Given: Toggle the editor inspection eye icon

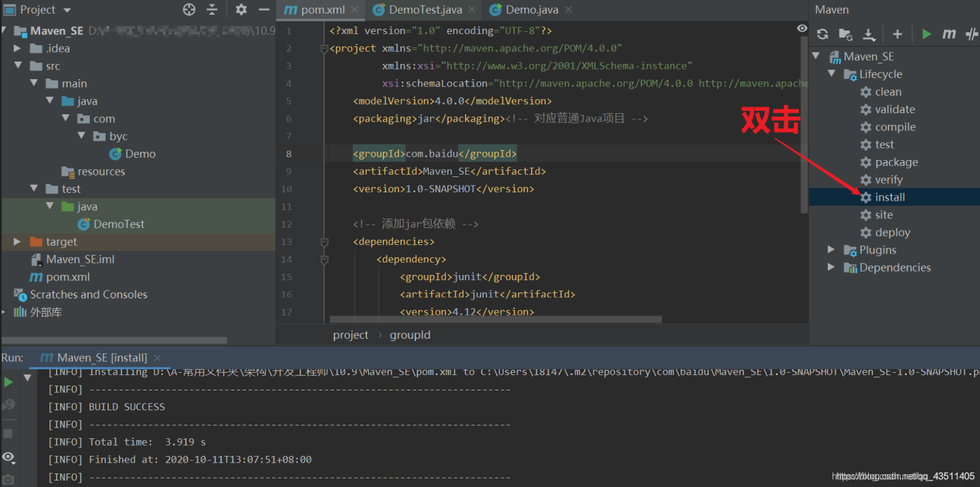Looking at the screenshot, I should coord(802,28).
